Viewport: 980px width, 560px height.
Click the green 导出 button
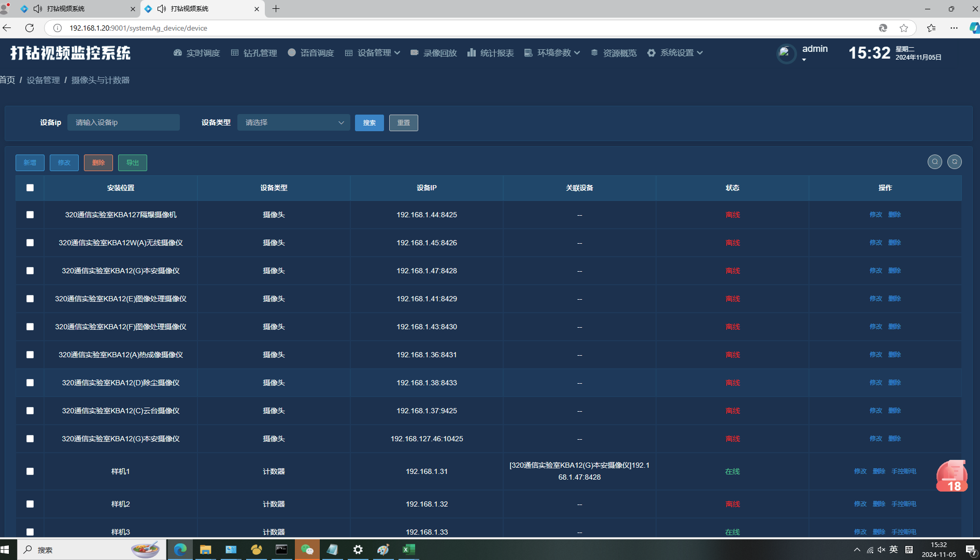[x=132, y=163]
